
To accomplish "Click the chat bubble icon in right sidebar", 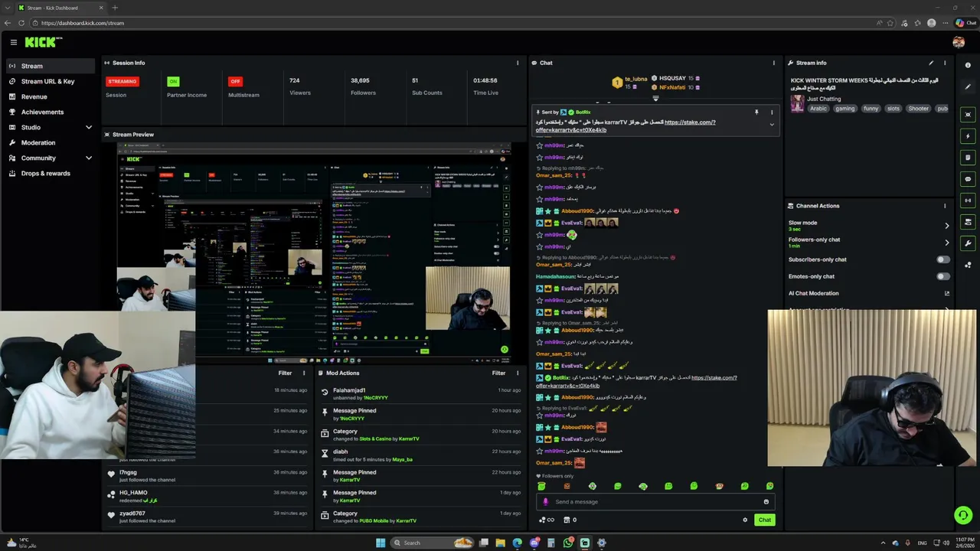I will tap(968, 179).
